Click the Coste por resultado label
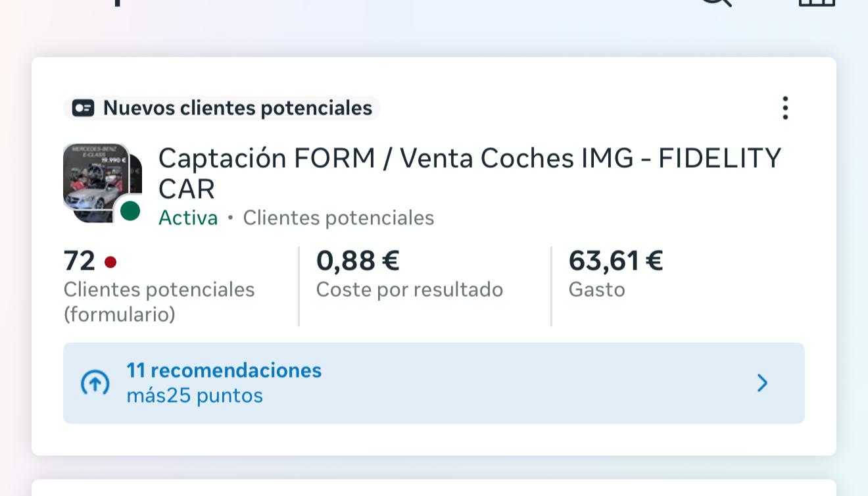Screen dimensions: 868x496 410,289
